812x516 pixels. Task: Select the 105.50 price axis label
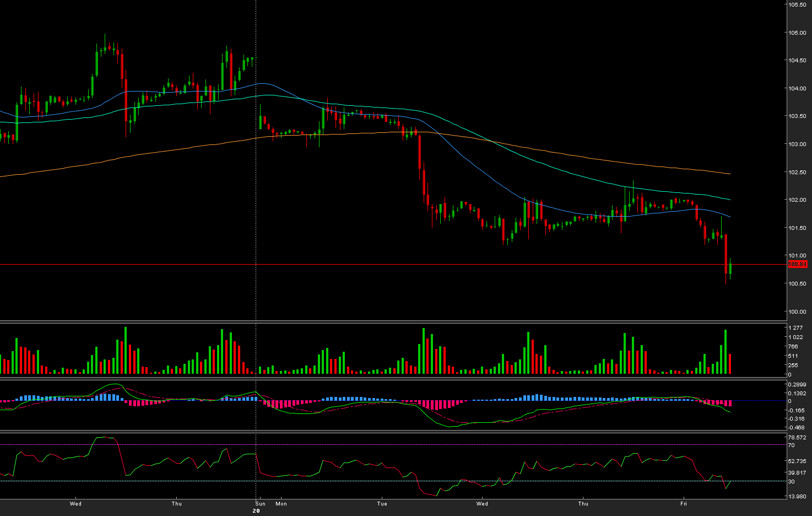coord(797,4)
